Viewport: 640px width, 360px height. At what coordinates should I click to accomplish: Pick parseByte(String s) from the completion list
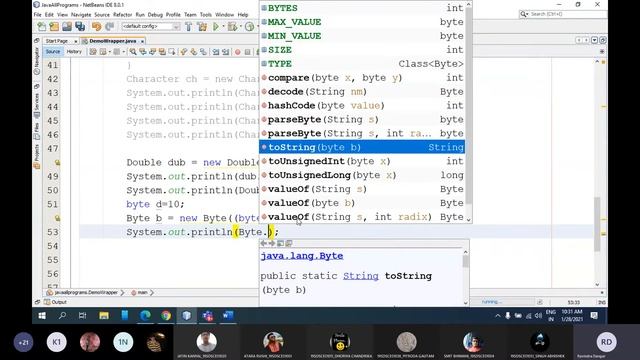[362, 120]
